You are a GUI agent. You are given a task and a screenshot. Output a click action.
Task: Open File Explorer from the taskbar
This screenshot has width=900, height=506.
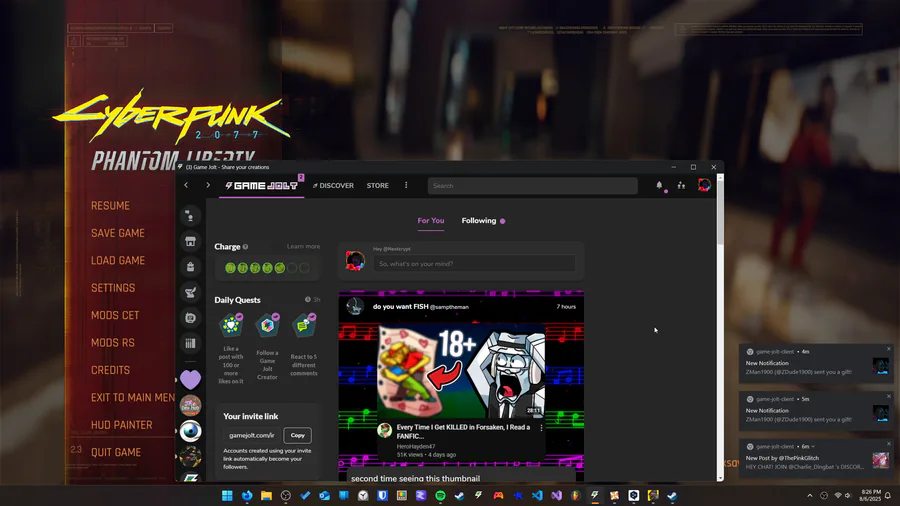pos(266,495)
